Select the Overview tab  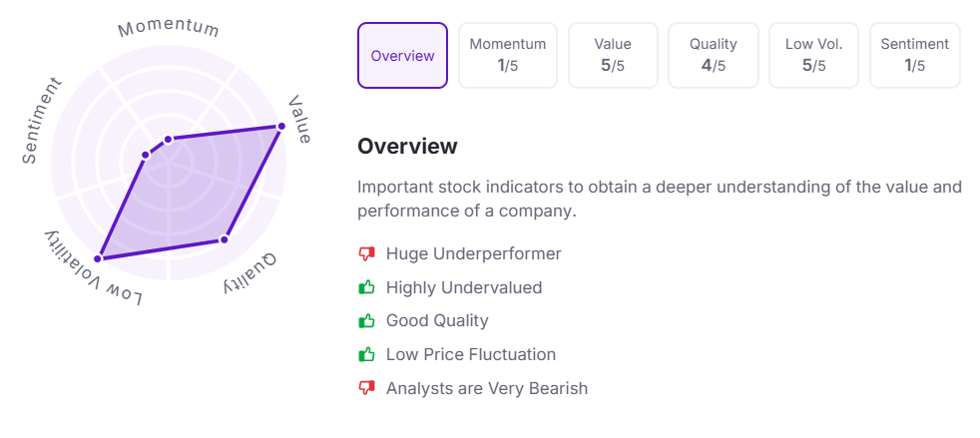click(402, 56)
